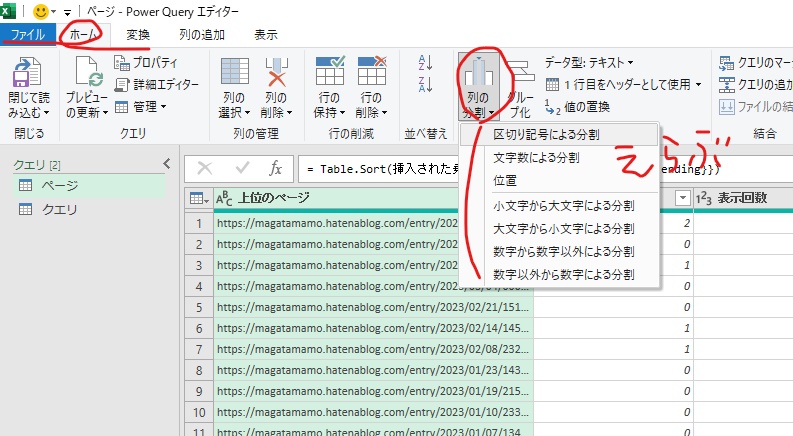Viewport: 793px width, 436px height.
Task: Click the 閉じて読み込む icon
Action: pyautogui.click(x=27, y=72)
